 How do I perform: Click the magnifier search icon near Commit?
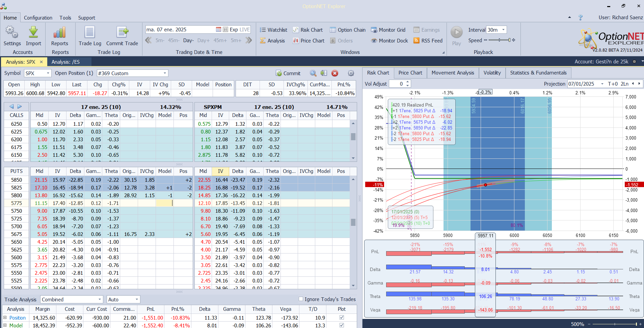313,73
